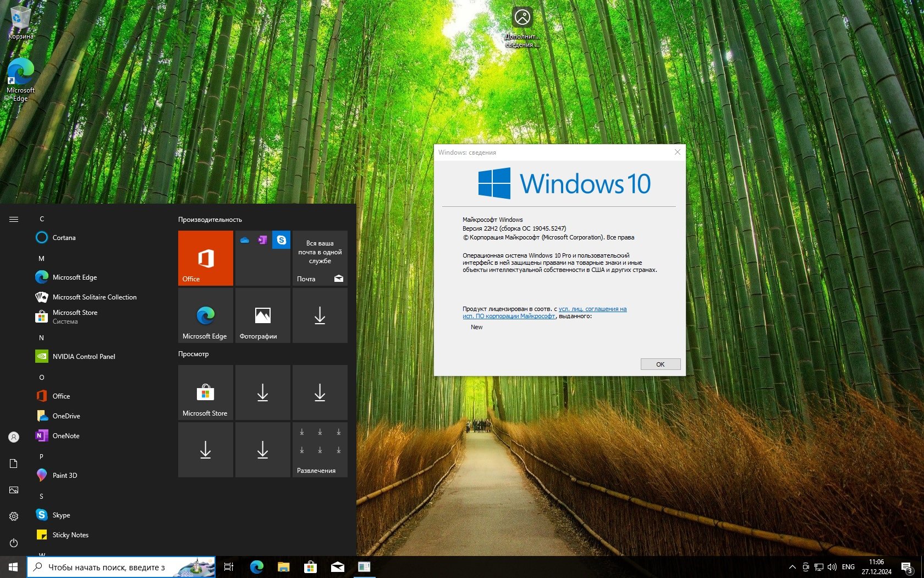
Task: Open the license agreement link
Action: 592,309
